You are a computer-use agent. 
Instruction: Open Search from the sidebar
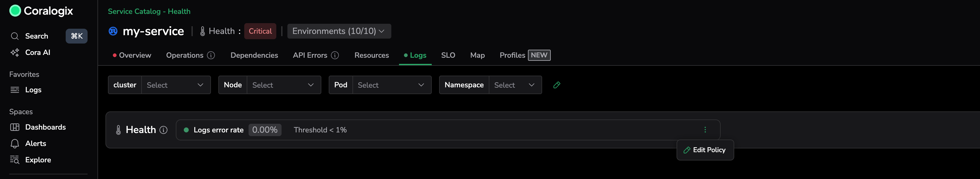(x=36, y=36)
